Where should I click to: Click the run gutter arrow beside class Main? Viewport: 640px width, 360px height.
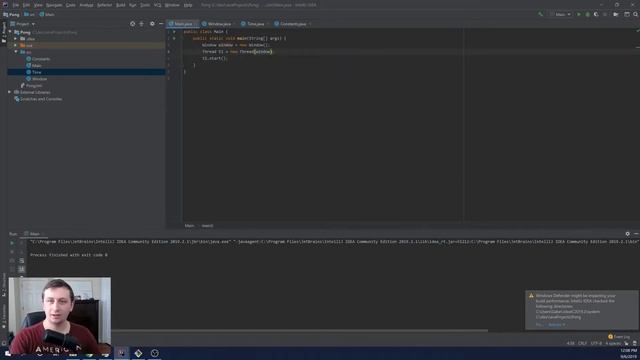pyautogui.click(x=174, y=31)
